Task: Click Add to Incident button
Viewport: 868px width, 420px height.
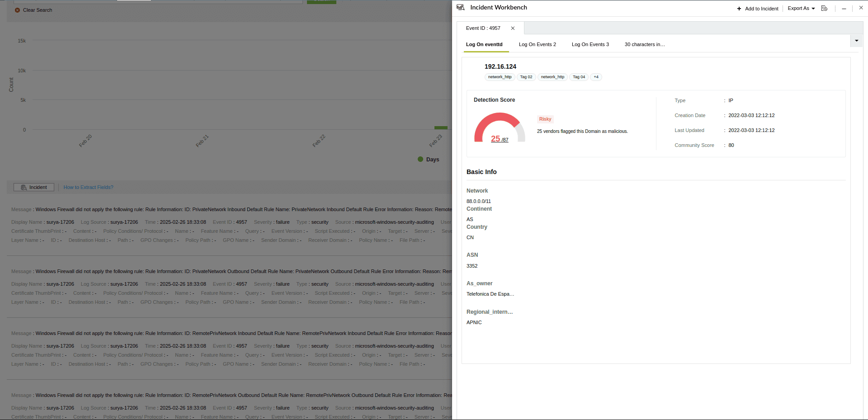Action: (x=758, y=9)
